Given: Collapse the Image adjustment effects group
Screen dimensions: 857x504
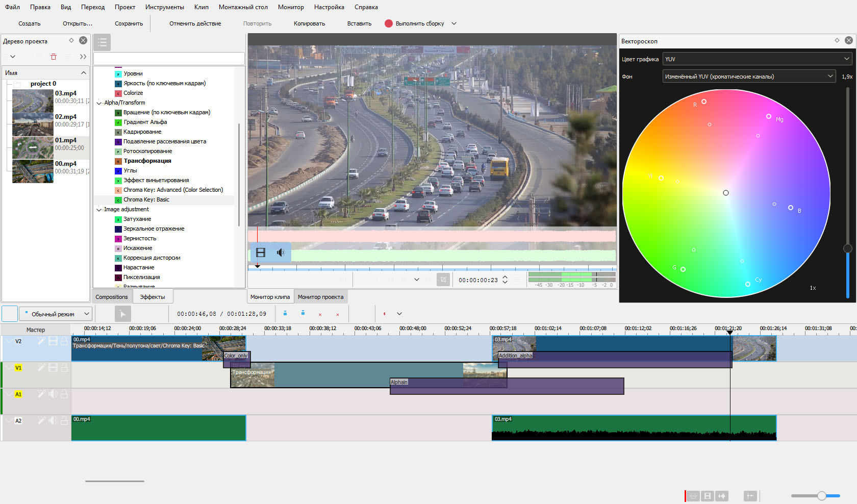Looking at the screenshot, I should [x=99, y=210].
